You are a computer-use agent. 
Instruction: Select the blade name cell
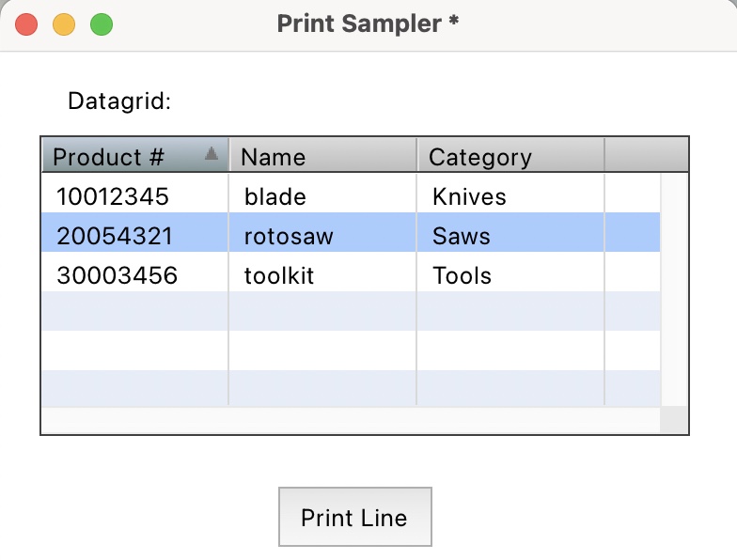(275, 196)
